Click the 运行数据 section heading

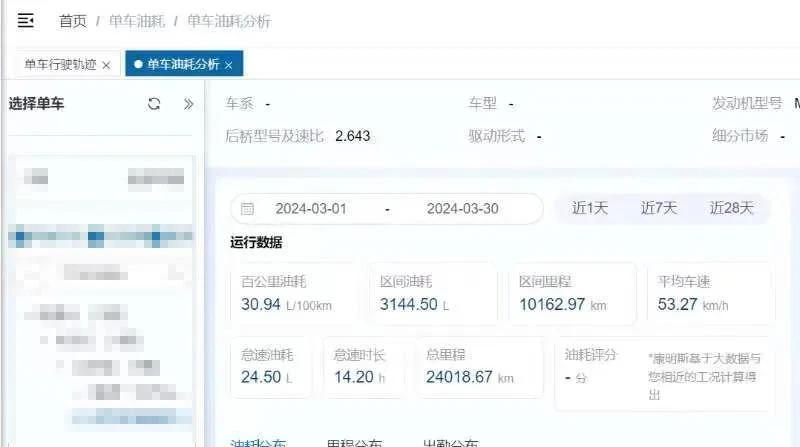tap(256, 242)
